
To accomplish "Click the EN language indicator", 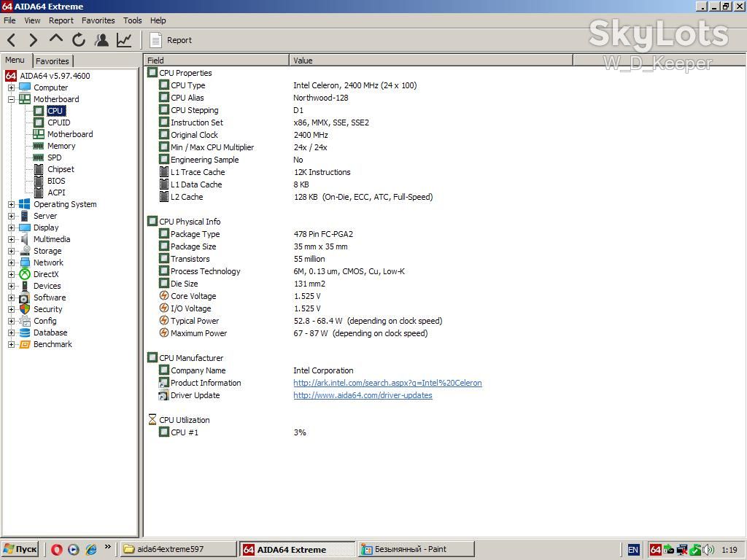I will 632,550.
